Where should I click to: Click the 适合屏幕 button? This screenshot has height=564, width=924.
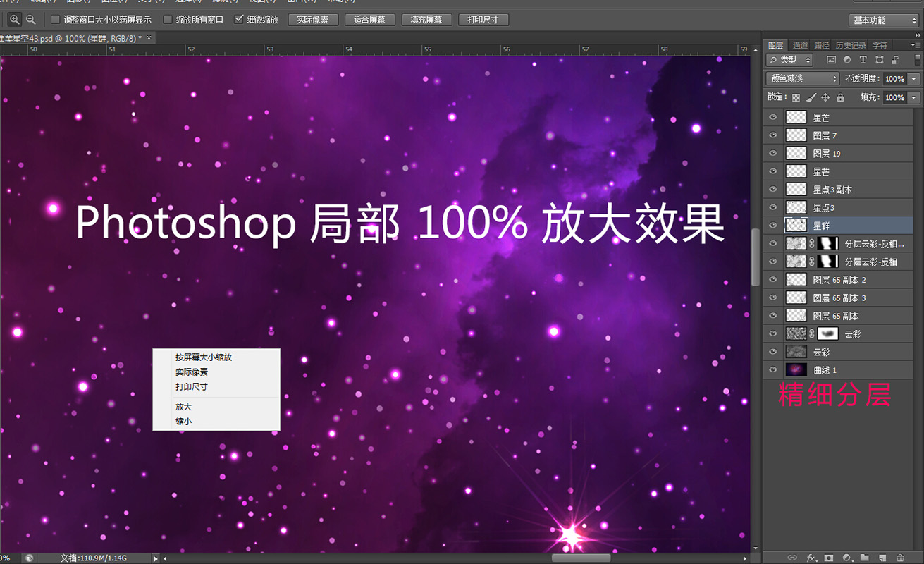(x=370, y=20)
